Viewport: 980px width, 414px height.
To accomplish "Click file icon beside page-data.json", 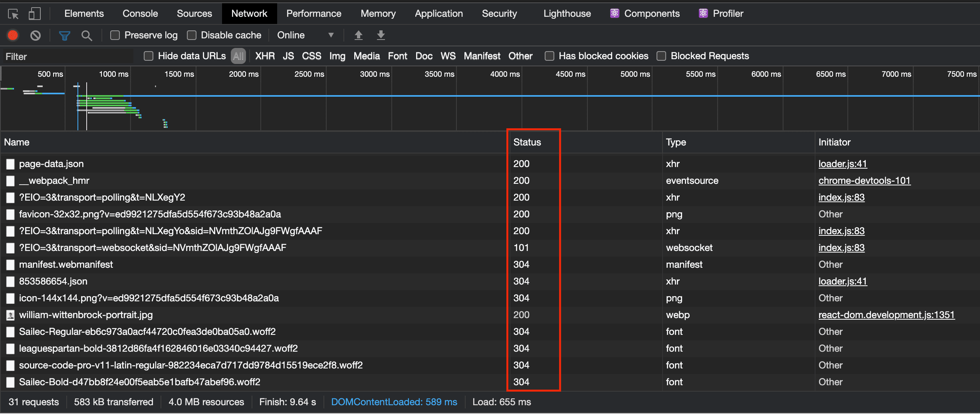I will coord(10,164).
